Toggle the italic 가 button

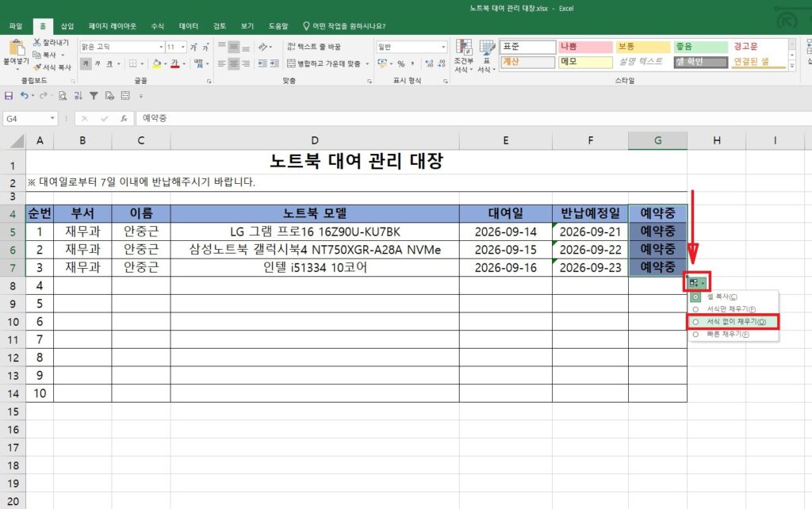(98, 63)
